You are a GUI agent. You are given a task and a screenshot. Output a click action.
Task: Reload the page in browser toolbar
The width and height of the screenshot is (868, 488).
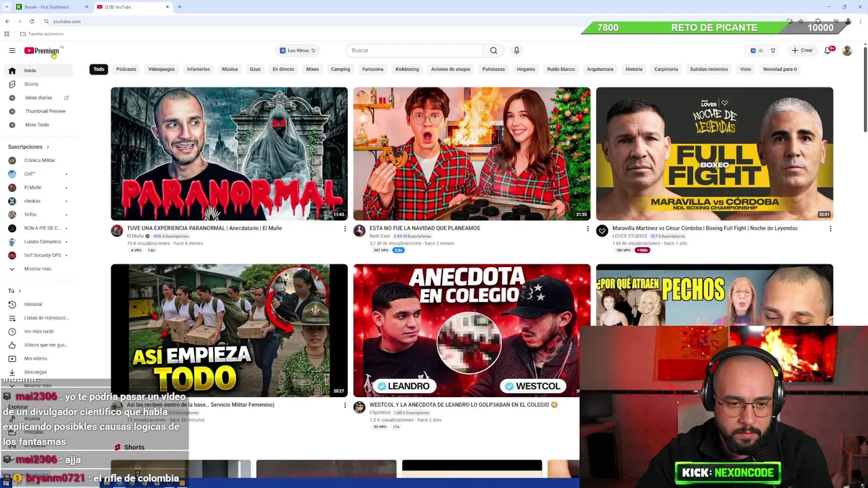[x=31, y=21]
